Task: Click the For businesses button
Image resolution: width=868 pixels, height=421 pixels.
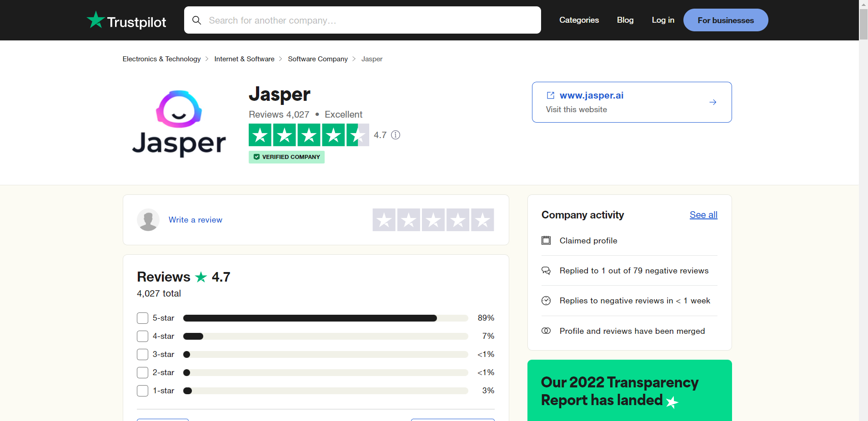Action: tap(725, 20)
